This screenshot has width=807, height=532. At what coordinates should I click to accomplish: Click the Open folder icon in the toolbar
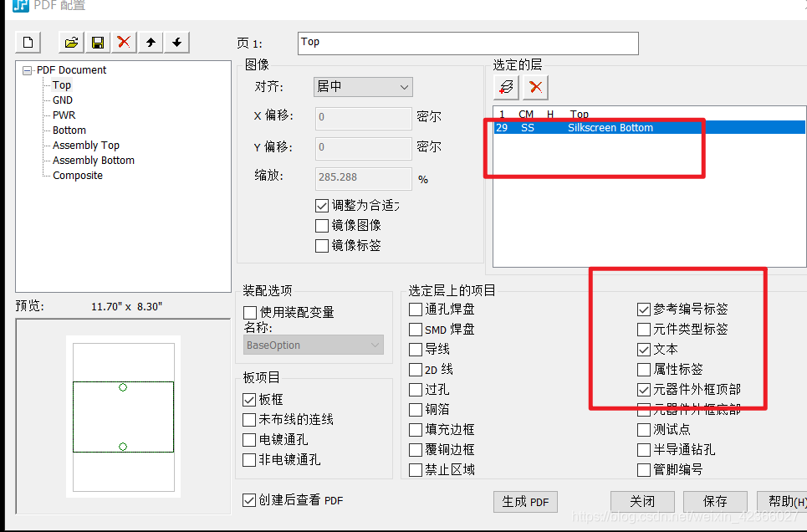click(70, 42)
